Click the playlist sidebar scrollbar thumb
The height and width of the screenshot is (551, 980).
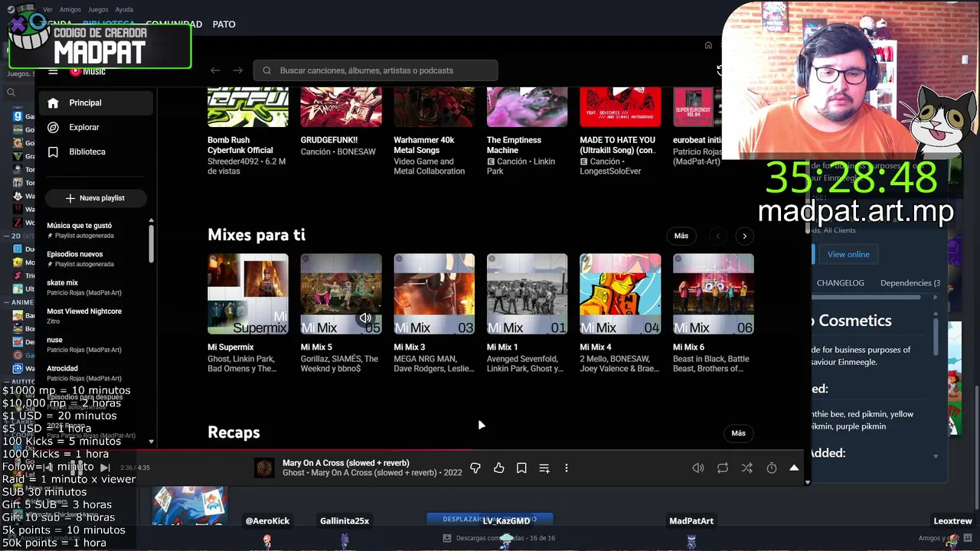click(151, 243)
